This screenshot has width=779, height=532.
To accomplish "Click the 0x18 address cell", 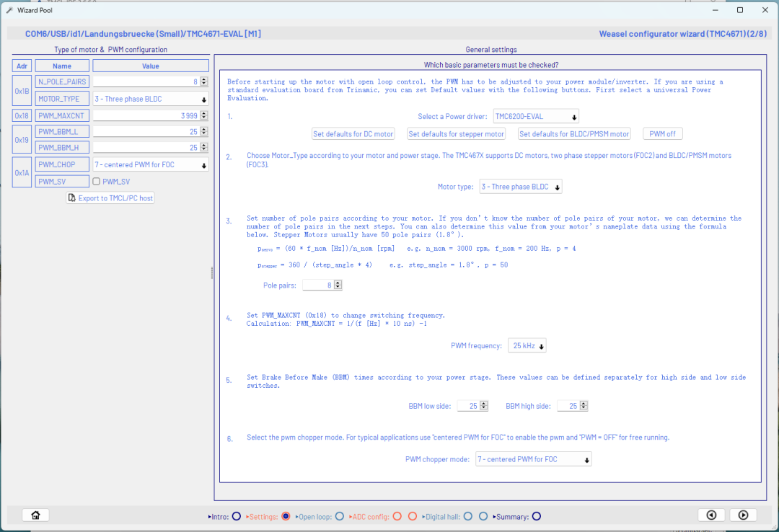I will pos(22,116).
